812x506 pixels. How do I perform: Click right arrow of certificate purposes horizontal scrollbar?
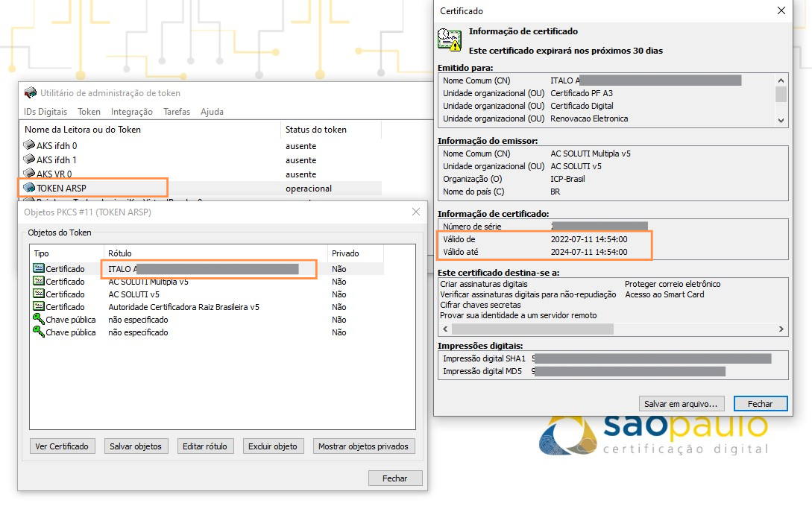tap(781, 329)
